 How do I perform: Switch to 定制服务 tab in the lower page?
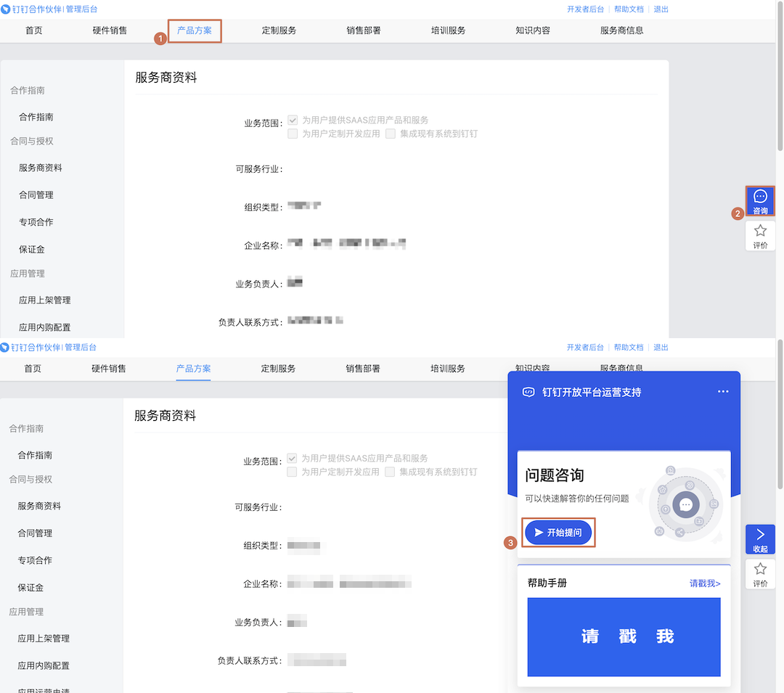tap(278, 369)
